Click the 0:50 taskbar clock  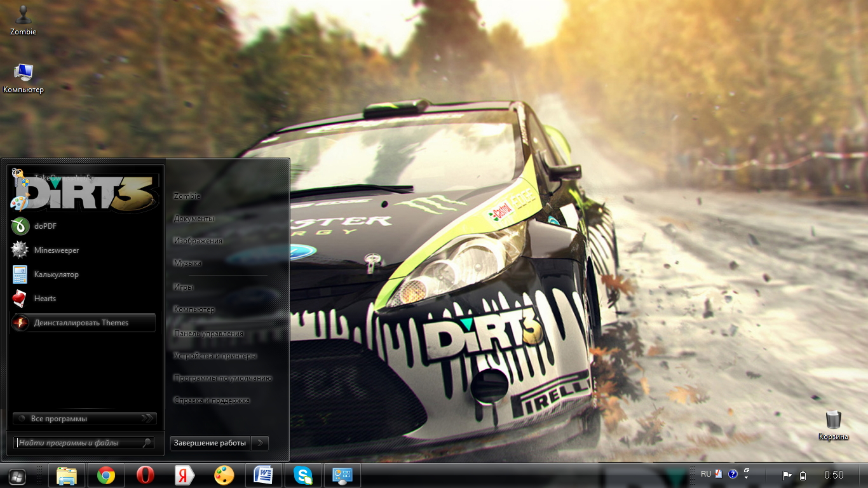834,475
